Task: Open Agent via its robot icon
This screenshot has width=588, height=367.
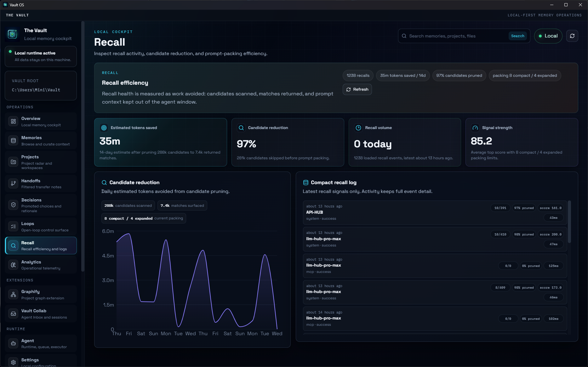Action: pyautogui.click(x=13, y=343)
